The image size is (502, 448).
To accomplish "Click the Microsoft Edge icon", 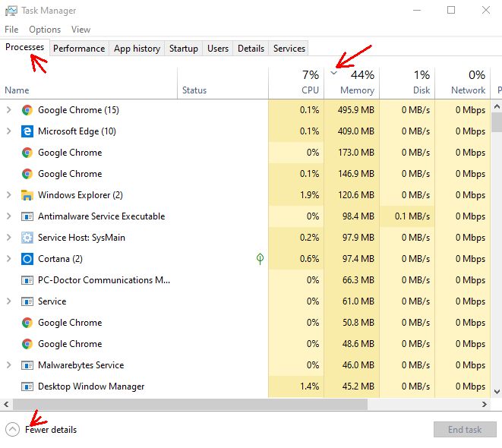I will 27,131.
